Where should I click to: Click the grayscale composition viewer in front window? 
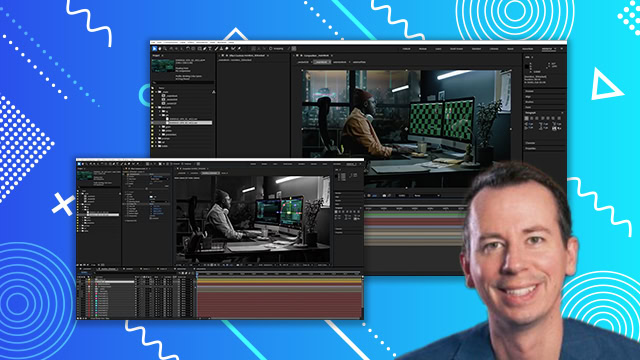click(253, 219)
